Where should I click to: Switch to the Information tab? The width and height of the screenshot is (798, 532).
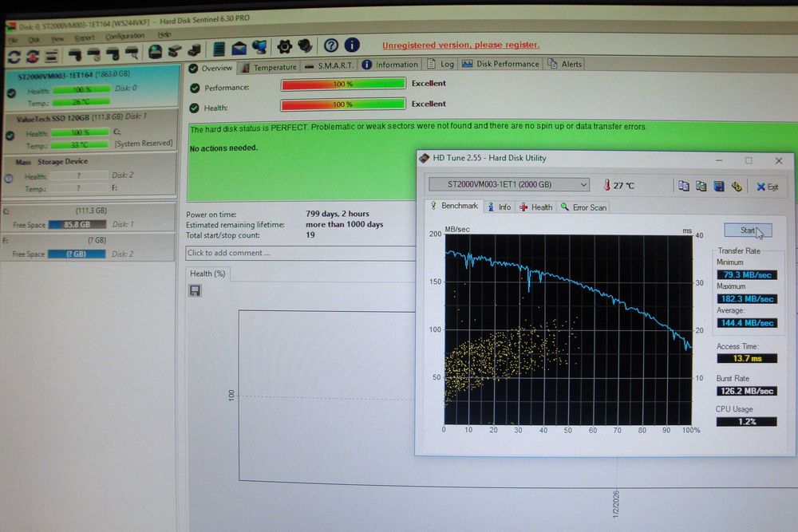[390, 65]
